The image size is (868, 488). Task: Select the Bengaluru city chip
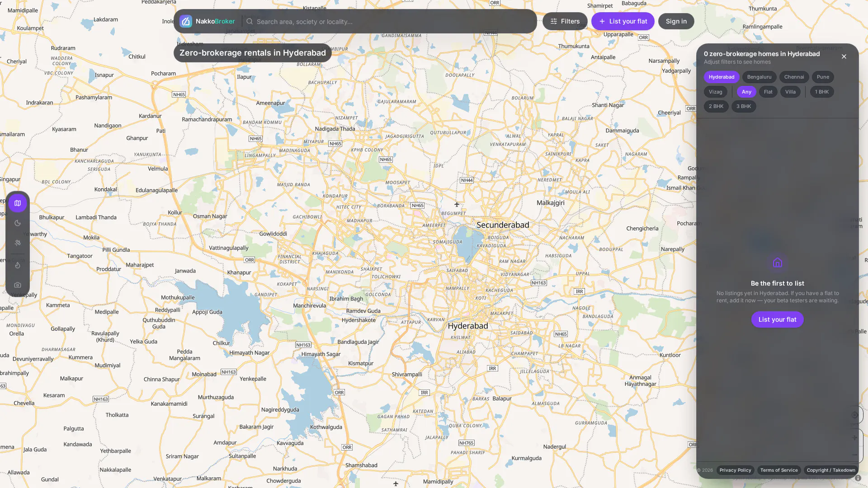point(759,77)
